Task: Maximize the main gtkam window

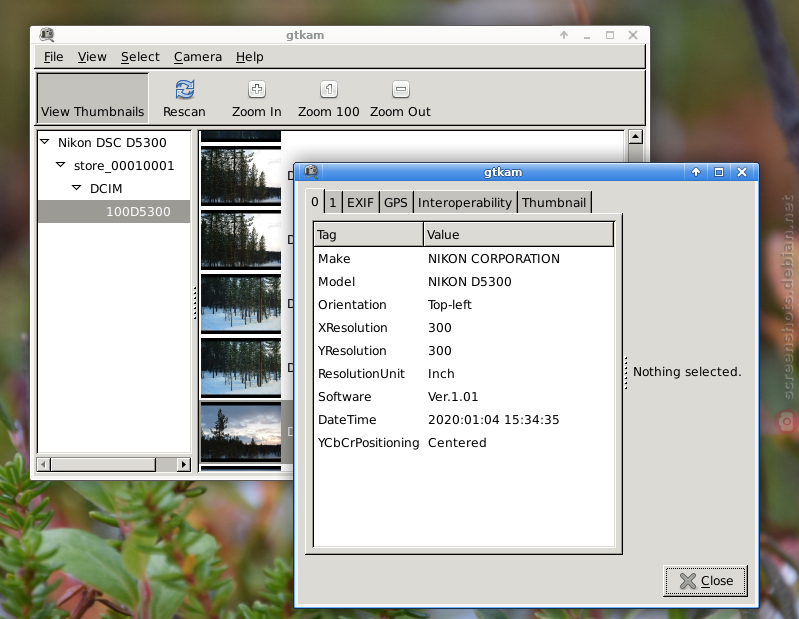Action: tap(610, 35)
